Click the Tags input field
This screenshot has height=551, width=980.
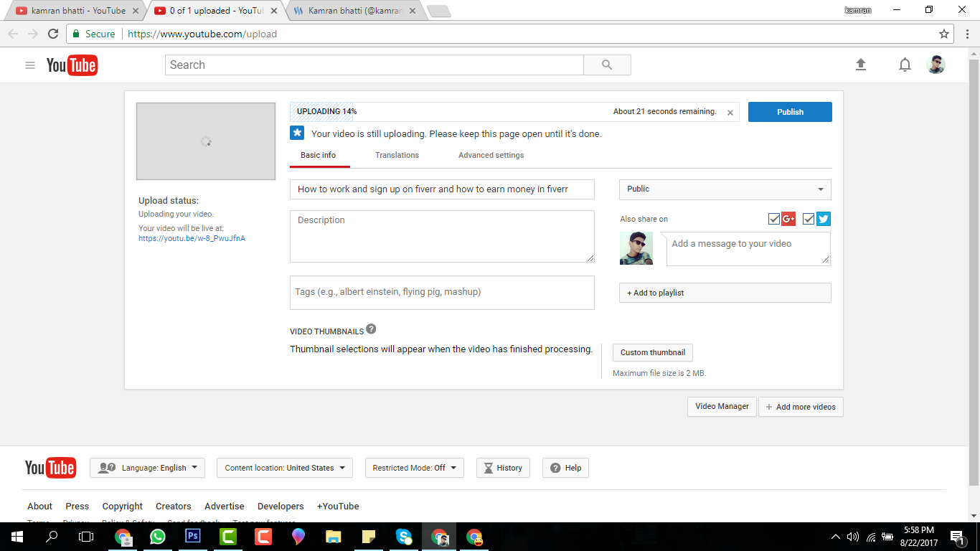click(442, 293)
